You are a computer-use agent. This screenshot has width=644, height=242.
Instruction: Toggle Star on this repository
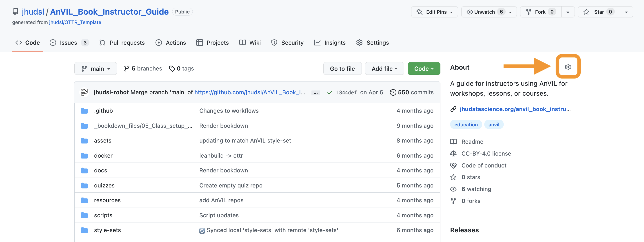click(599, 12)
